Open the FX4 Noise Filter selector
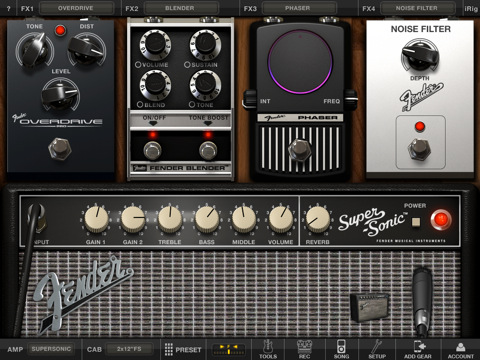This screenshot has width=480, height=360. pos(417,8)
